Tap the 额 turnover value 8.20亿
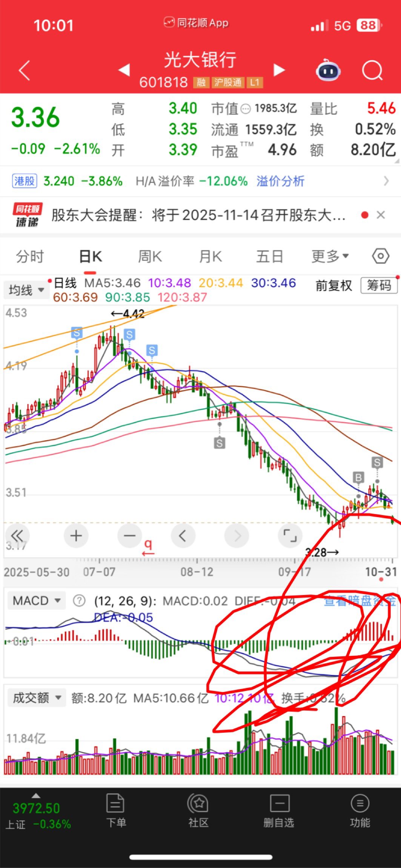 tap(373, 150)
